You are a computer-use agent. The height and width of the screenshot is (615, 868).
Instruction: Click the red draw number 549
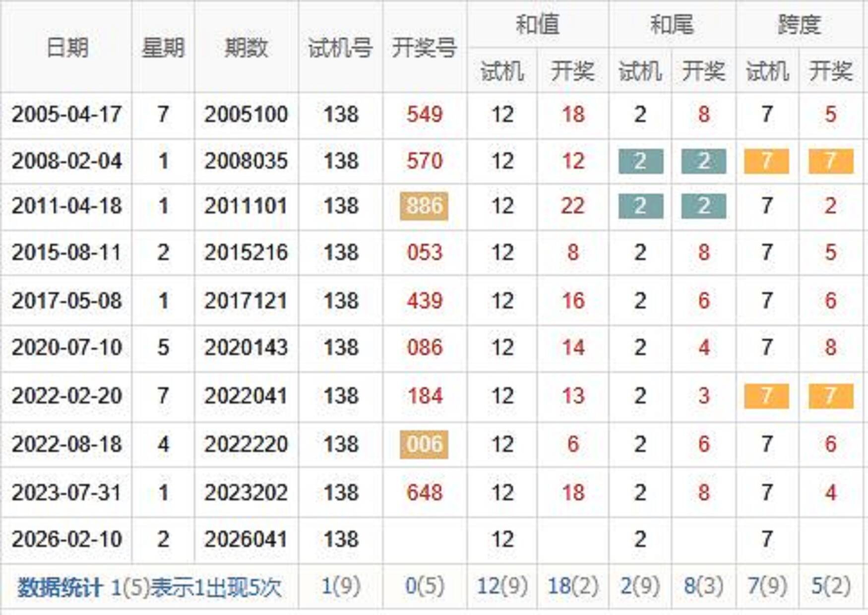point(424,115)
